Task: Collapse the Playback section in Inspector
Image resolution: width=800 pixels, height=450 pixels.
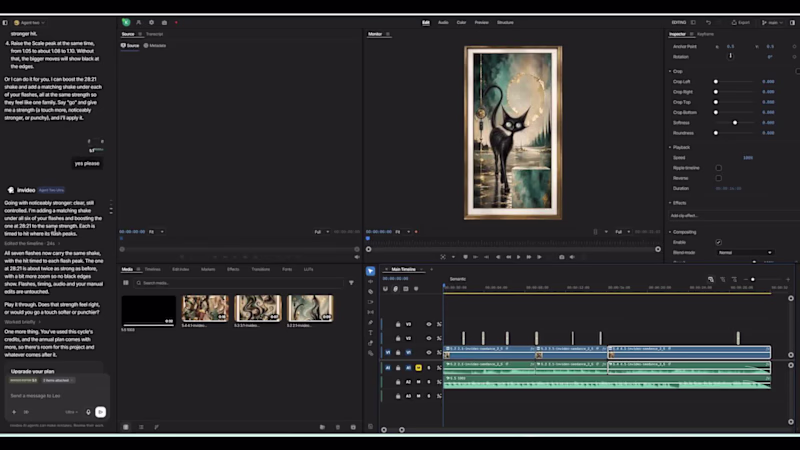Action: pos(670,147)
